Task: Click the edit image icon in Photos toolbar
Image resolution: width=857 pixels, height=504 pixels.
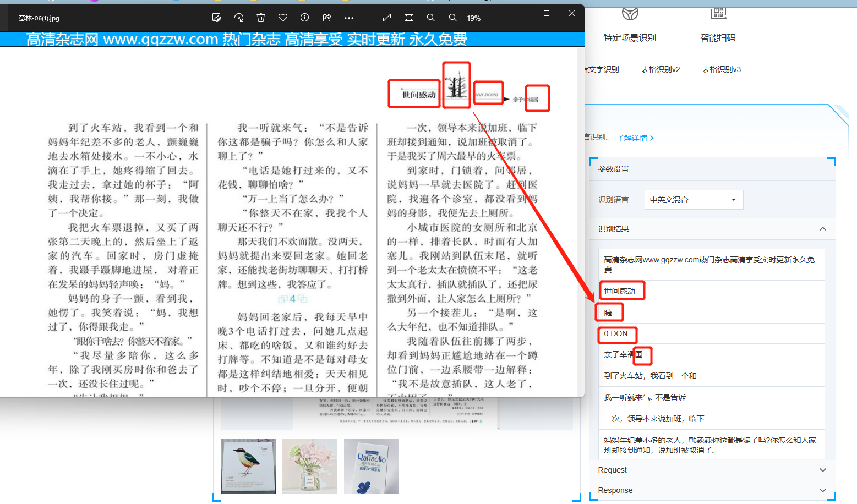Action: 217,18
